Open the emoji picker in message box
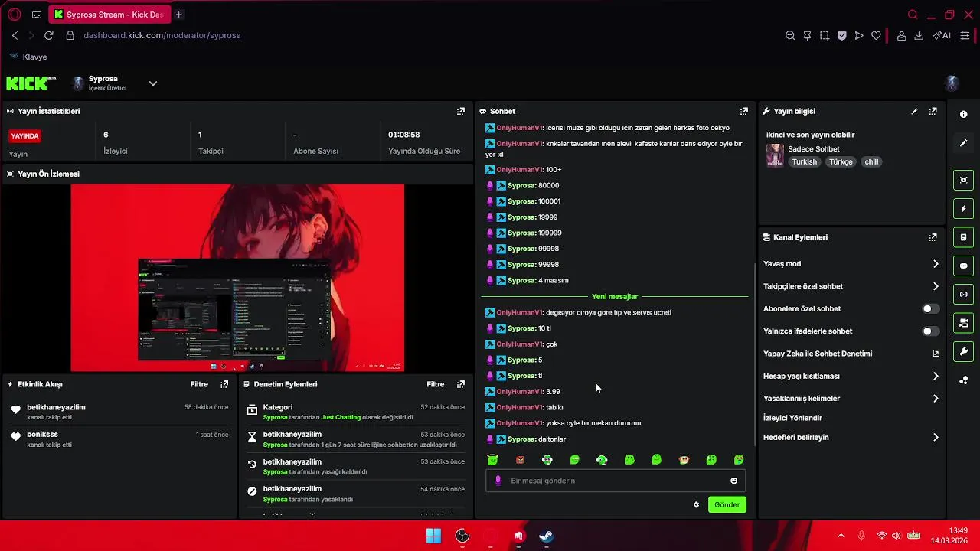The height and width of the screenshot is (551, 980). coord(733,481)
